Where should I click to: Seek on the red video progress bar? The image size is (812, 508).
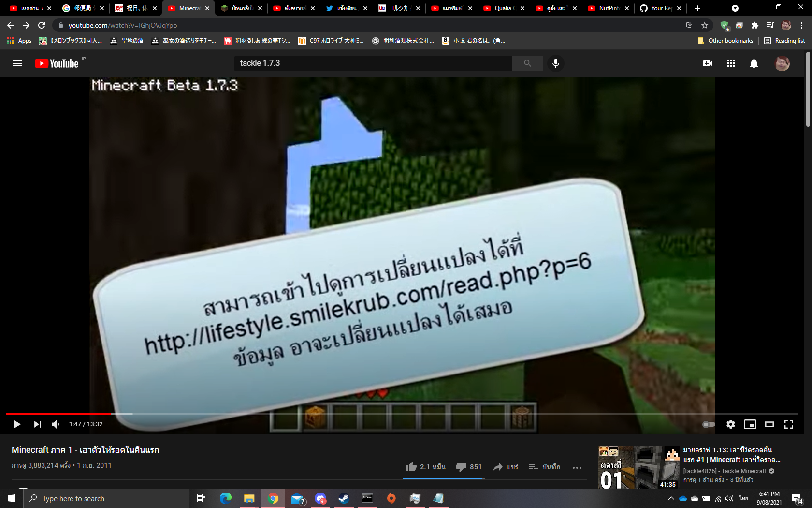click(x=58, y=414)
